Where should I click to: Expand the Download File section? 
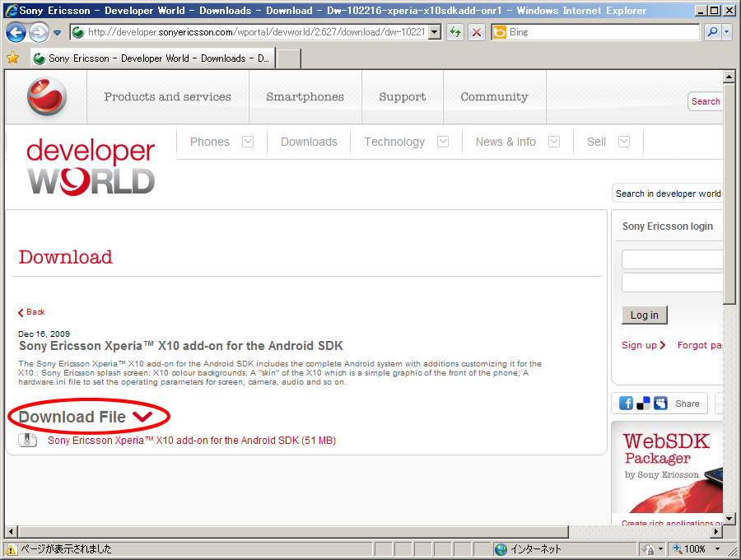pyautogui.click(x=86, y=417)
